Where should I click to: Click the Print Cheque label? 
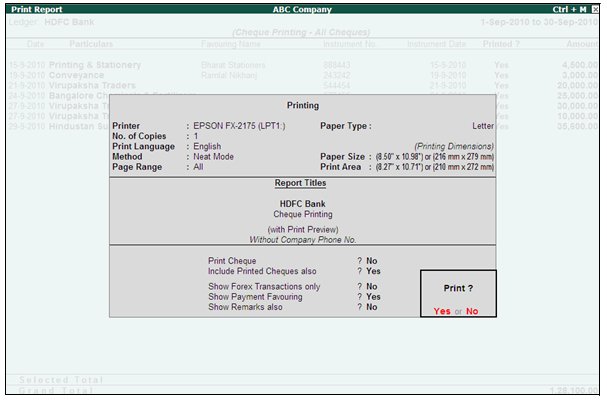[232, 261]
